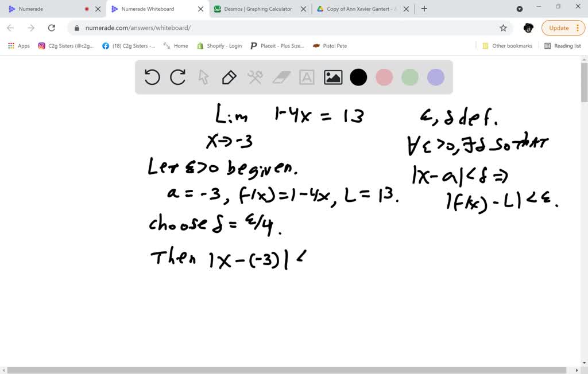The height and width of the screenshot is (374, 588).
Task: Expand the Other bookmarks folder
Action: click(510, 45)
